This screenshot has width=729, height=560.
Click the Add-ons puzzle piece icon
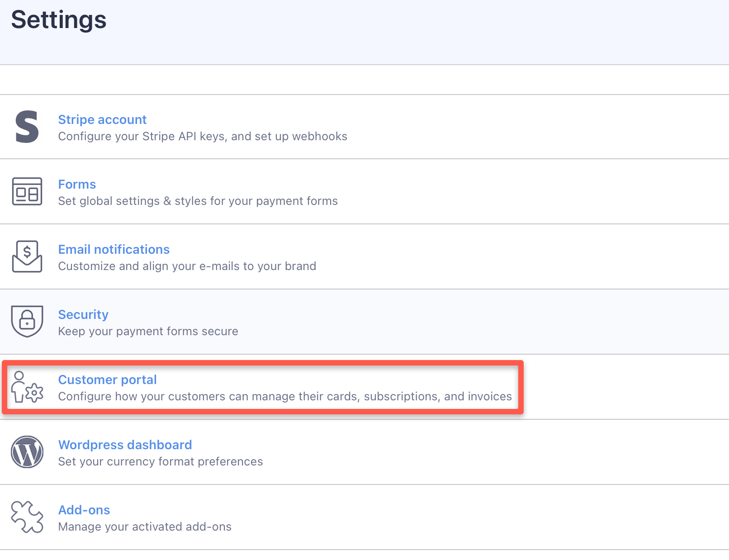27,517
